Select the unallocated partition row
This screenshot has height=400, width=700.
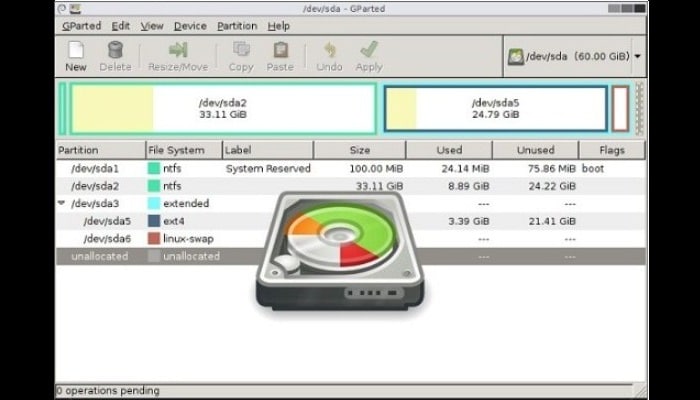[350, 256]
